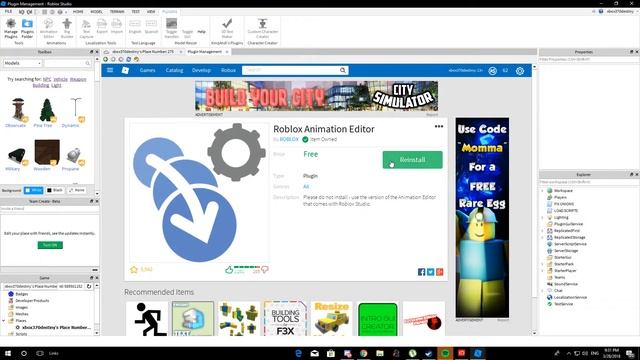Favorite the plugin with the star icon
The image size is (640, 360).
[133, 269]
